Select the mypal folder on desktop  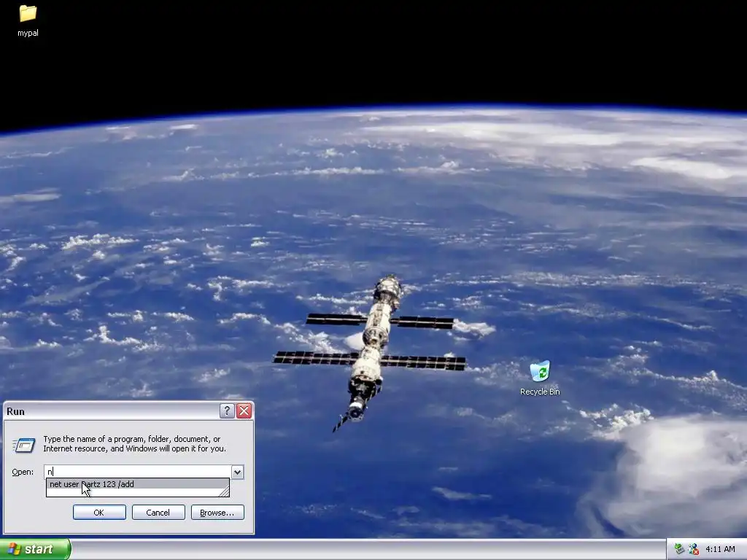click(x=28, y=20)
